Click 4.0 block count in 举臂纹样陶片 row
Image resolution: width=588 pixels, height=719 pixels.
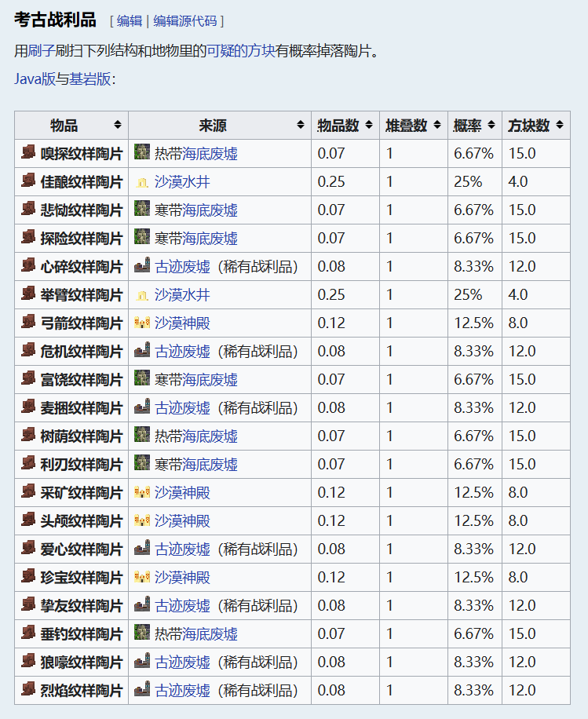click(x=518, y=294)
